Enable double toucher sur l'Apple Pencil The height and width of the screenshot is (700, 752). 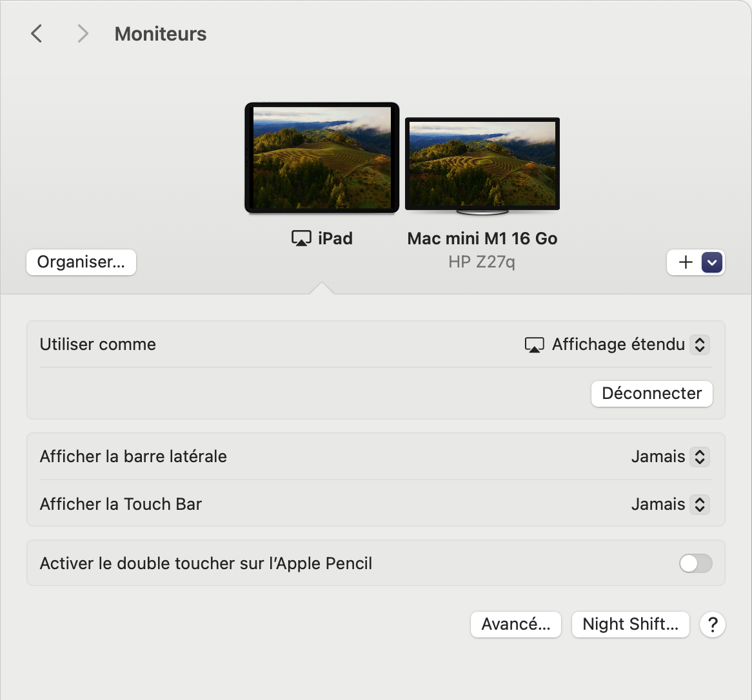pos(695,563)
